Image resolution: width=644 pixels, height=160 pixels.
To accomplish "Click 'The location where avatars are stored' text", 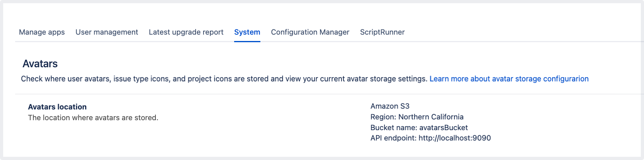I will coord(93,118).
